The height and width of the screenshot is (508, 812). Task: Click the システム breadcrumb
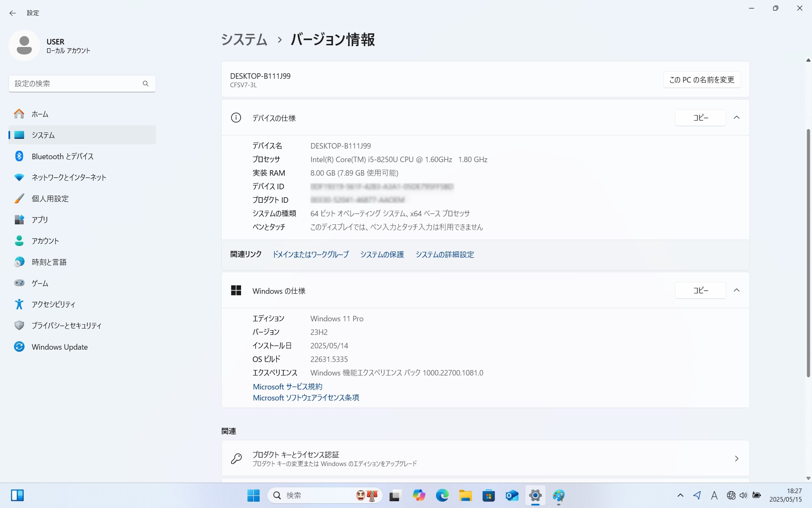pyautogui.click(x=244, y=39)
